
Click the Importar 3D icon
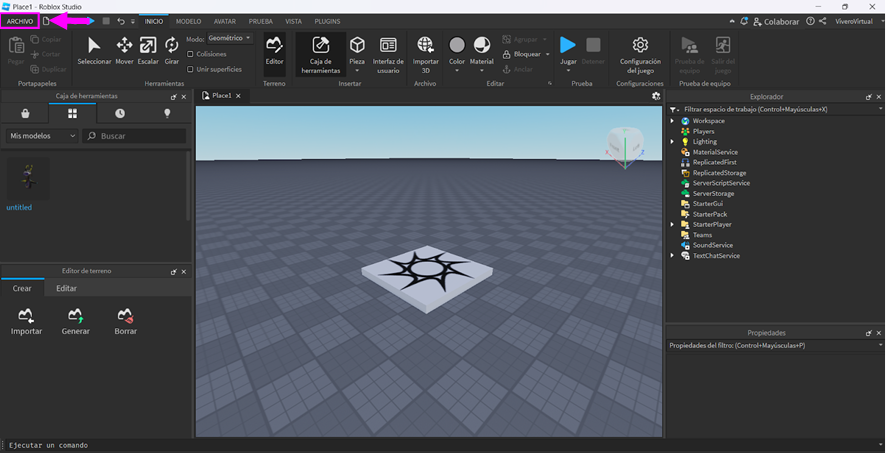pyautogui.click(x=426, y=50)
